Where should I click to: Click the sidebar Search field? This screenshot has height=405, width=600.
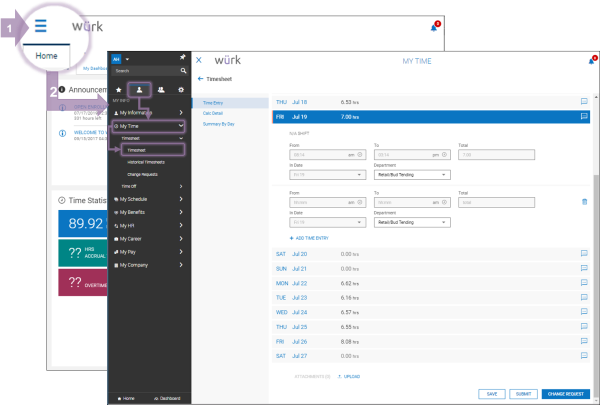pyautogui.click(x=145, y=70)
